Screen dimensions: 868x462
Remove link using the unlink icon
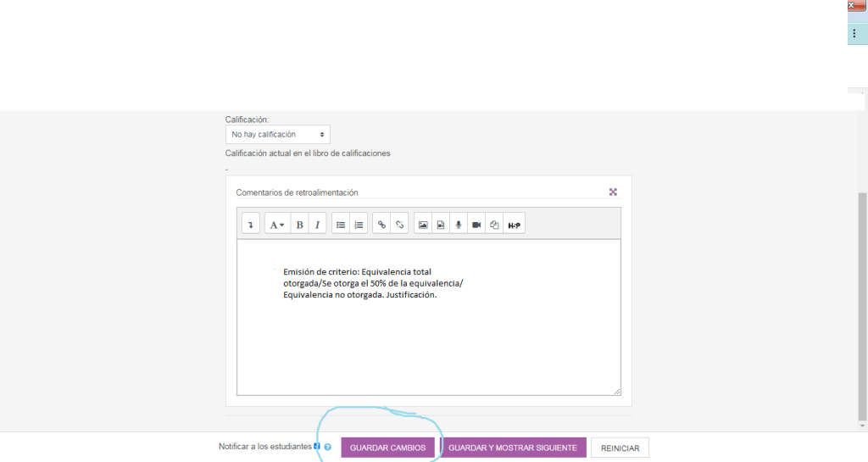pos(400,225)
